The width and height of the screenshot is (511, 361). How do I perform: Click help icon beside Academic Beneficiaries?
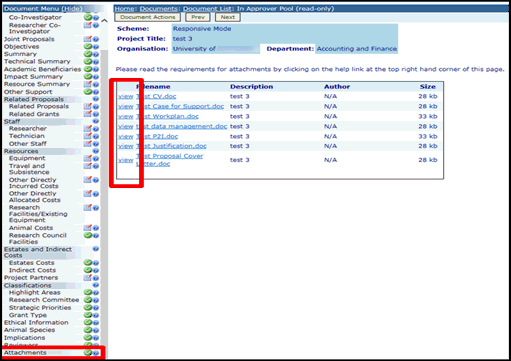[96, 69]
